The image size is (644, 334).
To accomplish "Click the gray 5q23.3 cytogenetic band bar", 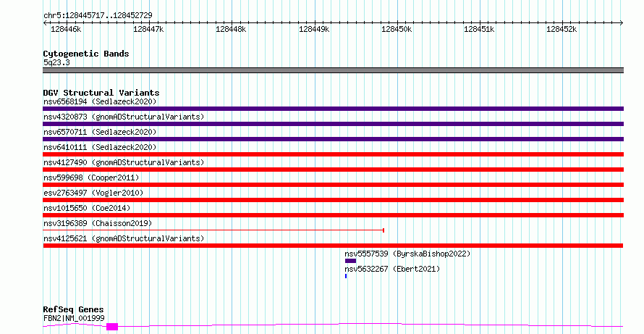I will (x=333, y=70).
